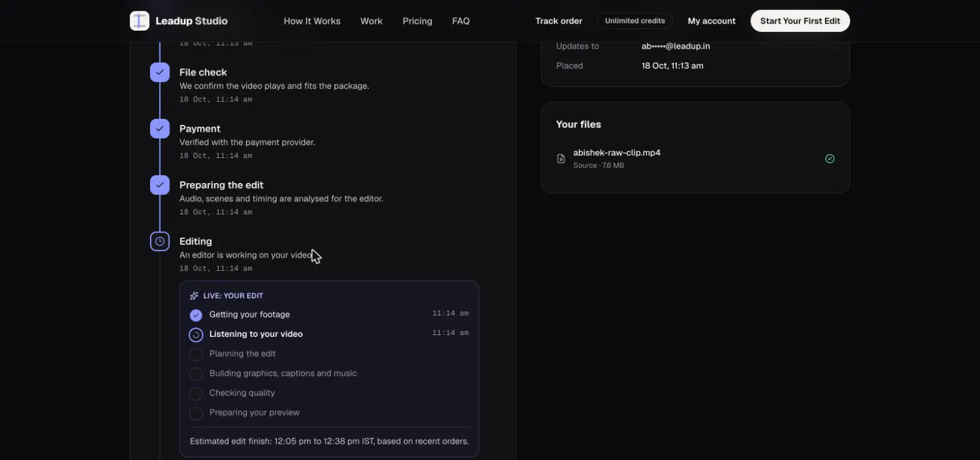
Task: Click the Unlimited credits badge
Action: tap(635, 21)
